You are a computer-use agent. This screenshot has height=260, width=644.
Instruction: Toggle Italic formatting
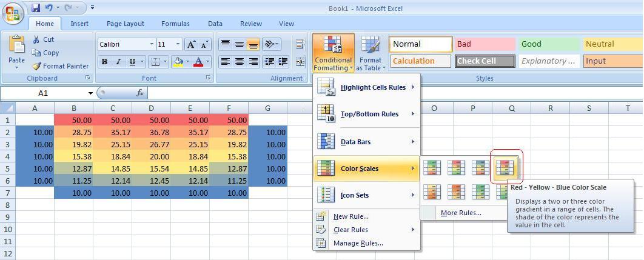[x=118, y=62]
